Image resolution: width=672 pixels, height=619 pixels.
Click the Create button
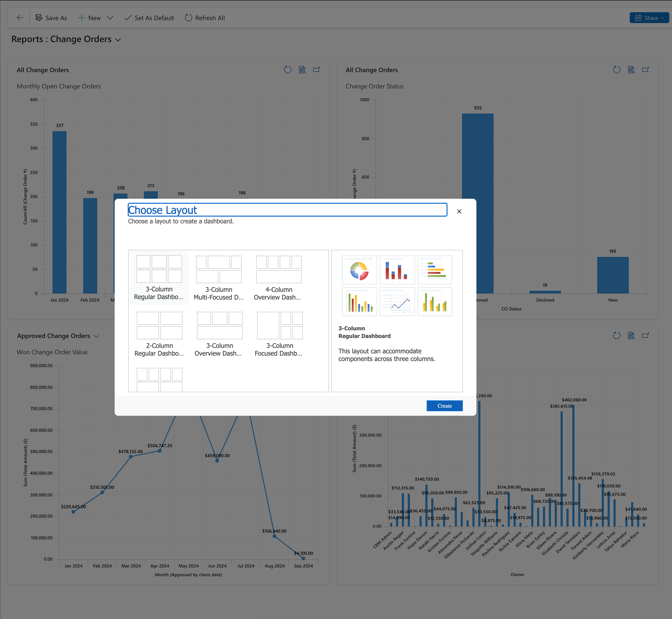coord(444,406)
